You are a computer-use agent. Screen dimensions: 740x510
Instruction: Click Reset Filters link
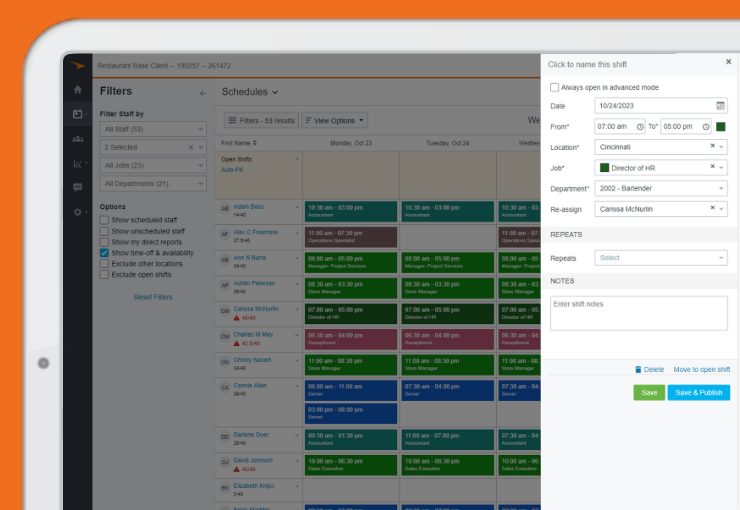click(x=153, y=297)
